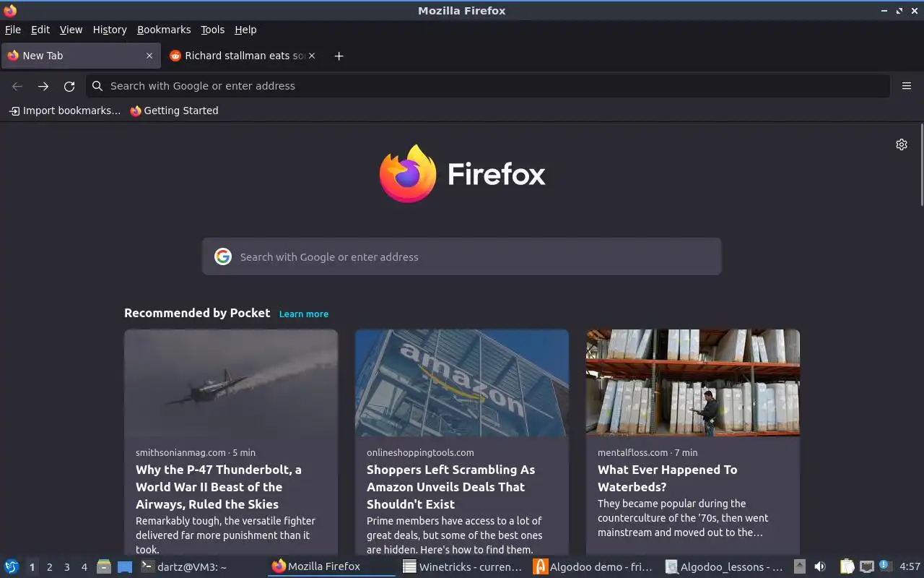Click the Pocket Learn more link
The image size is (924, 578).
[x=304, y=314]
